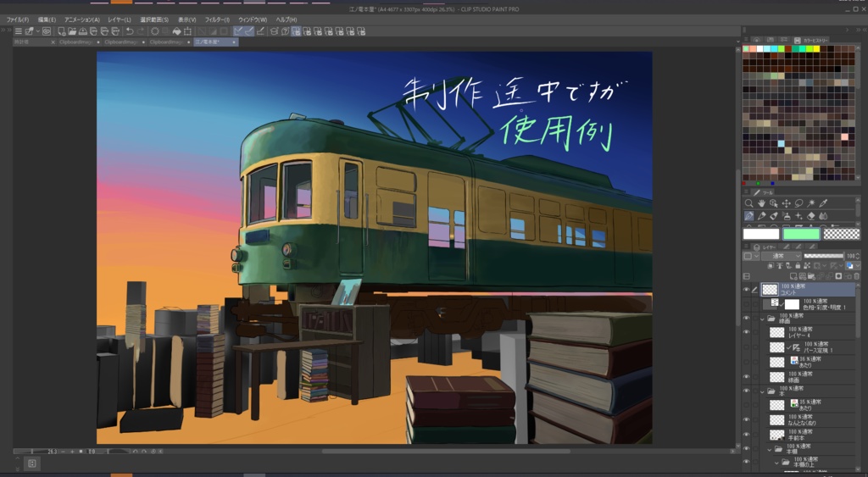The image size is (868, 477).
Task: Click the Undo arrow in the command bar
Action: click(130, 31)
